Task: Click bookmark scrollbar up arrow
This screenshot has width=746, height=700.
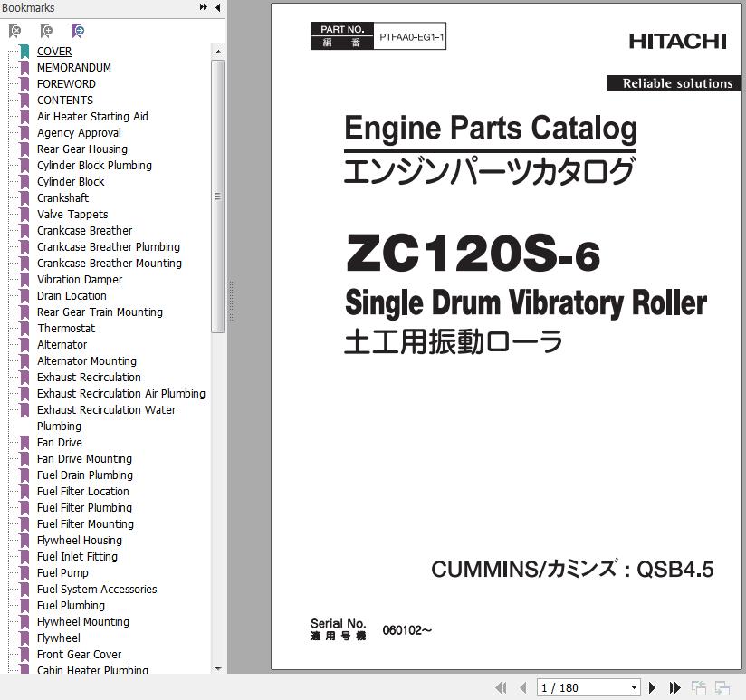Action: click(x=218, y=52)
